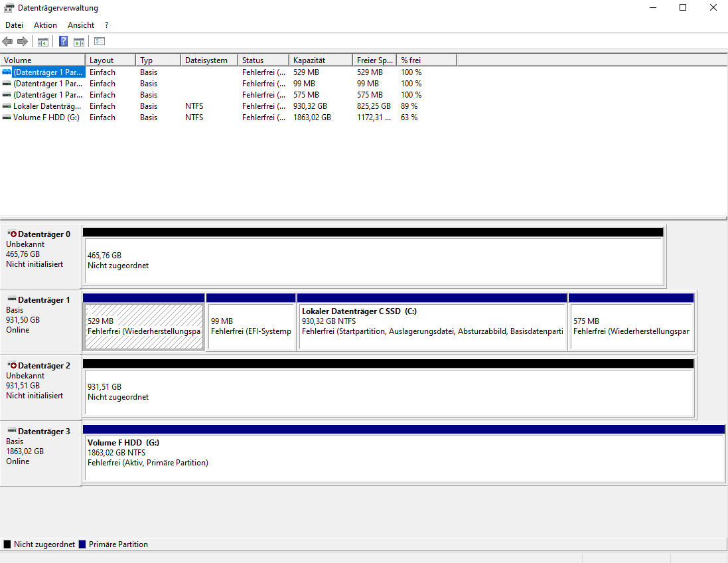The image size is (728, 563).
Task: Click 930,32 GB capacity cell
Action: pos(310,106)
